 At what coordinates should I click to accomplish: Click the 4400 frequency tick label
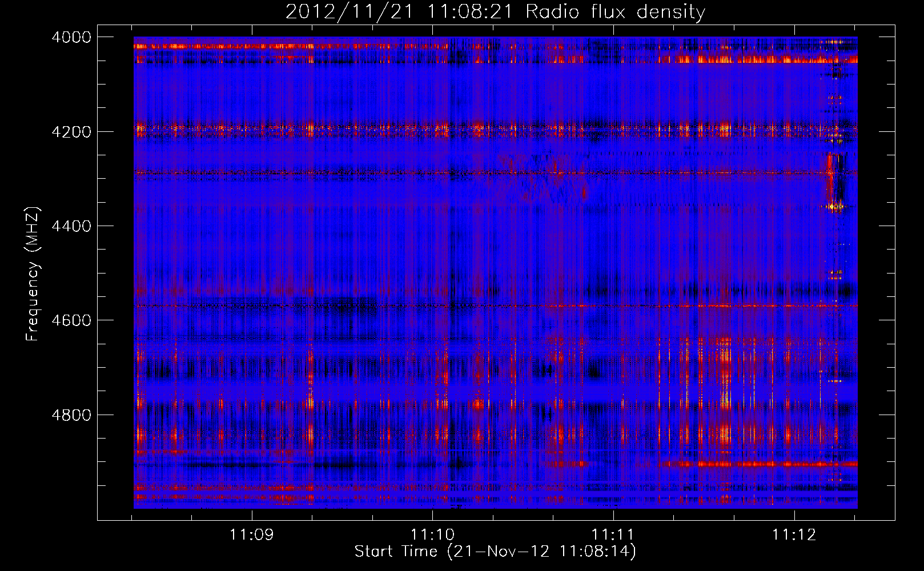(x=71, y=226)
